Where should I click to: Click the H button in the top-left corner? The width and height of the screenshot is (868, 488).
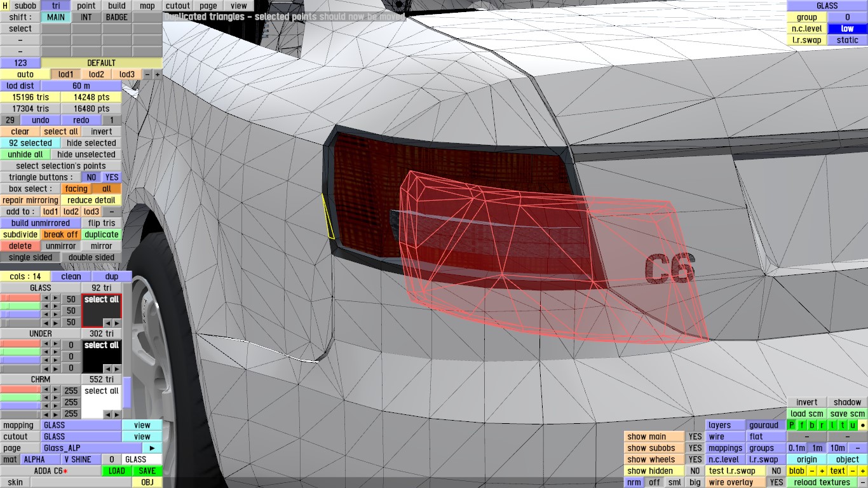(x=5, y=6)
